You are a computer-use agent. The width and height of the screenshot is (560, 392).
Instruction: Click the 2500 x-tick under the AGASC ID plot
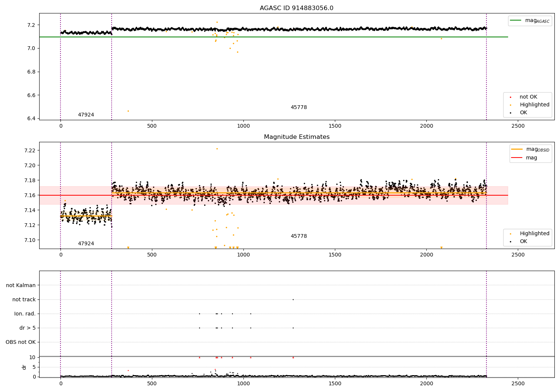(x=518, y=126)
